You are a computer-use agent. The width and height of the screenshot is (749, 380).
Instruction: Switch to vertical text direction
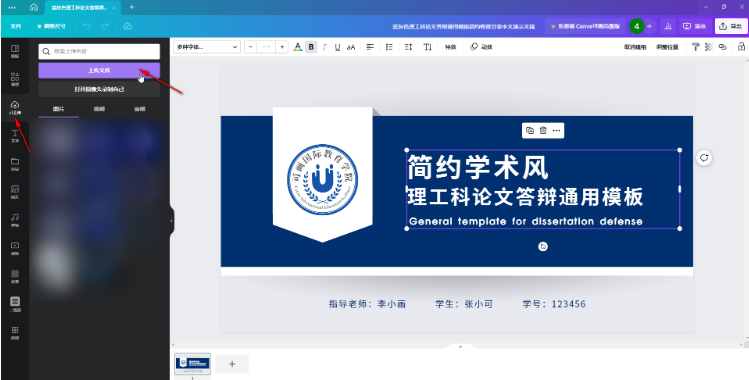pos(428,47)
